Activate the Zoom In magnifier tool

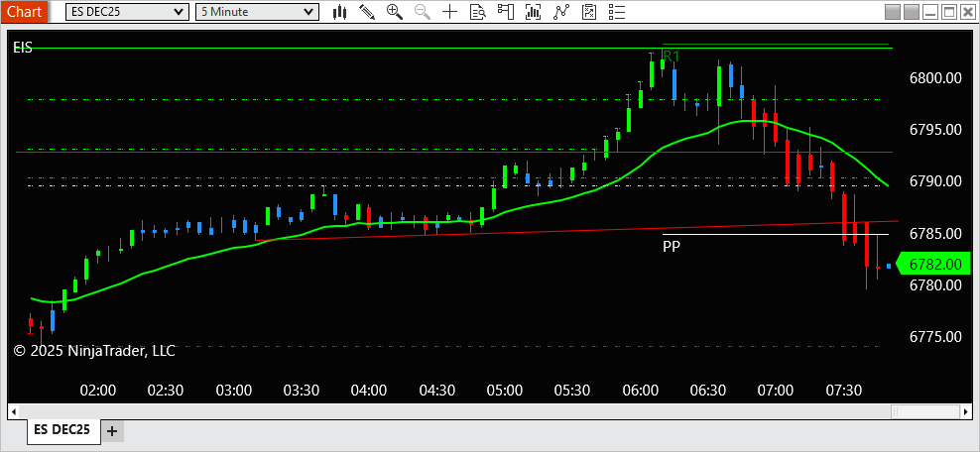[x=395, y=11]
